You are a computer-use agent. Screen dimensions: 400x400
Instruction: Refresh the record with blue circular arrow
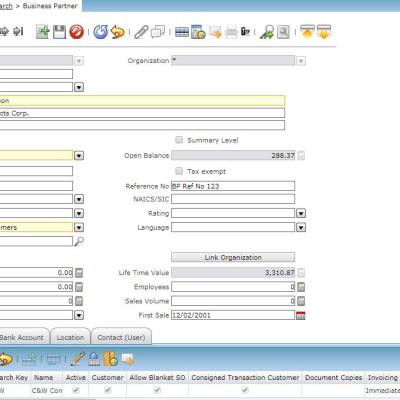tap(100, 32)
